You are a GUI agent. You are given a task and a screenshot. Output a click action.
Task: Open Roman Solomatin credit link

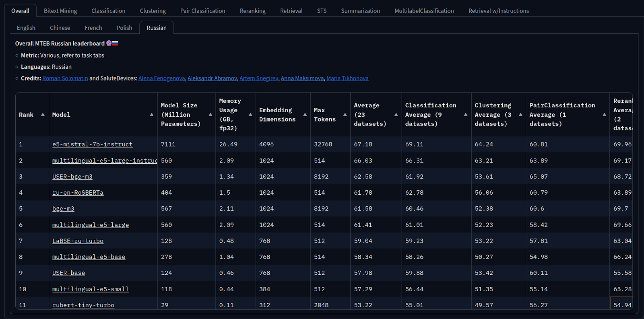click(x=65, y=78)
